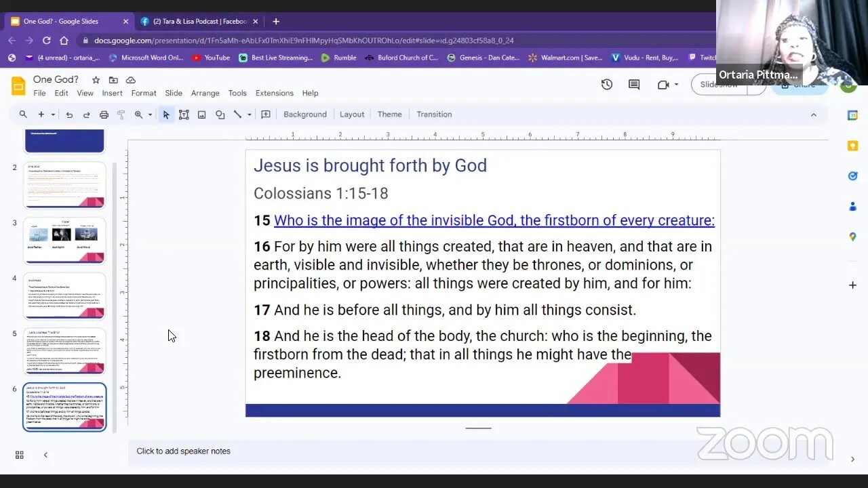This screenshot has width=868, height=488.
Task: Open the YouTube bookmark
Action: click(x=211, y=58)
